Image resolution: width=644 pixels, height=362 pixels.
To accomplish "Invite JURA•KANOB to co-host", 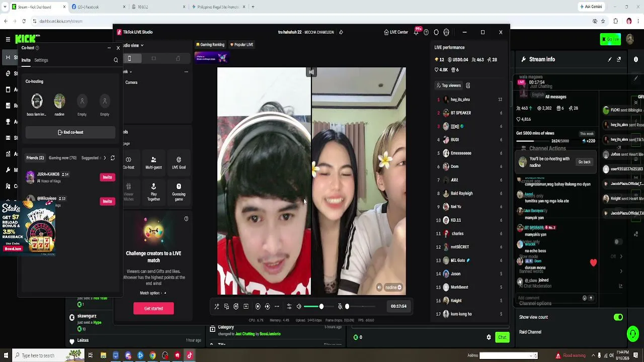I will coord(107,177).
